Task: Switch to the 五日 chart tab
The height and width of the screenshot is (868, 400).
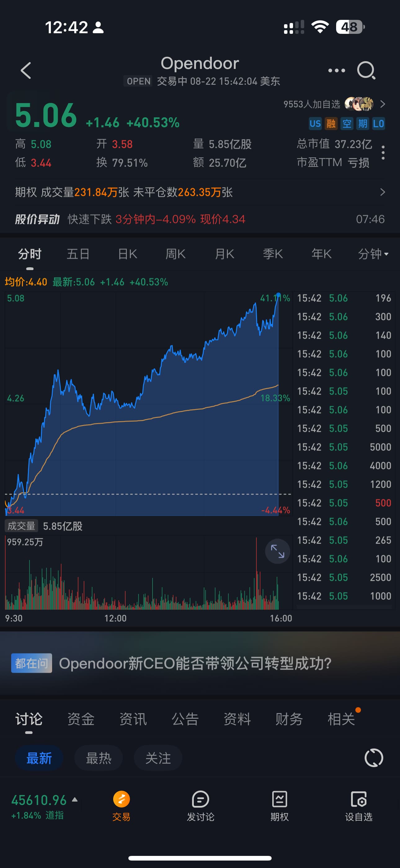Action: pos(78,254)
